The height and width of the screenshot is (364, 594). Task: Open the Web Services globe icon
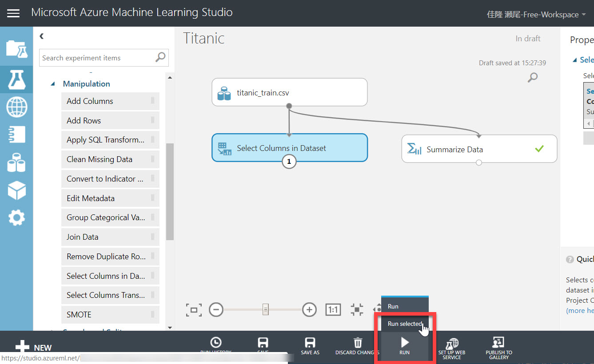coord(16,107)
